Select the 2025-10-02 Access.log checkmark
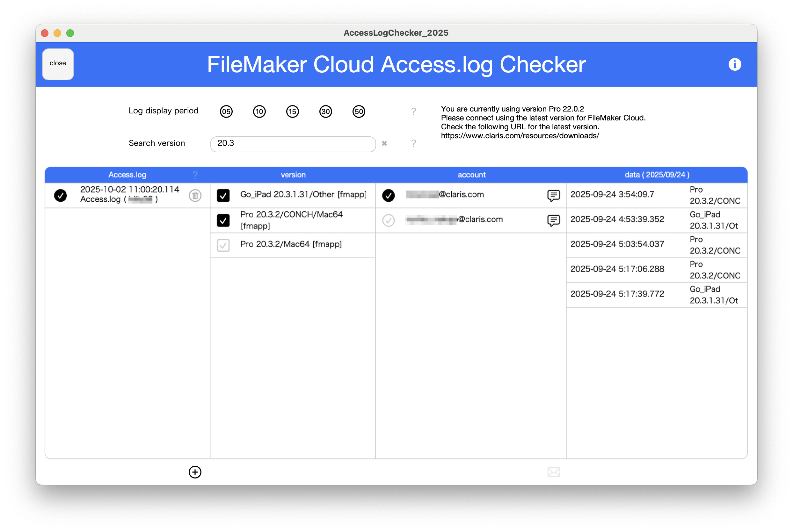The width and height of the screenshot is (793, 532). coord(61,195)
